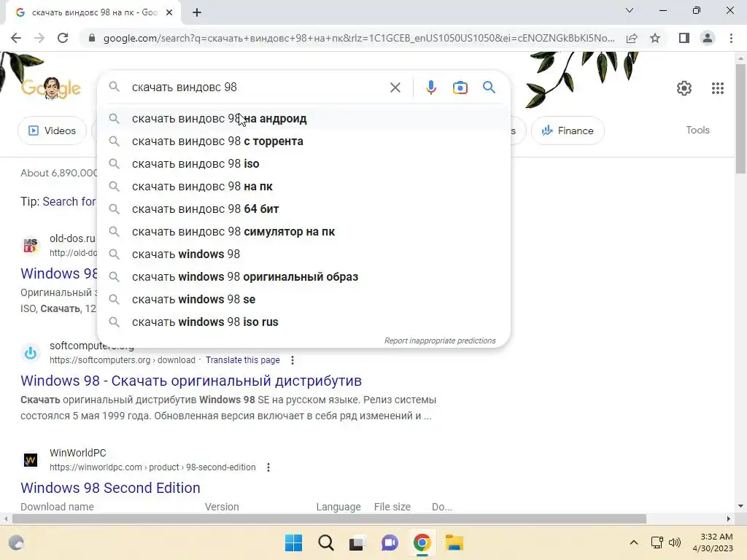Select the "скачать windows 98" suggestion
747x560 pixels.
point(303,254)
